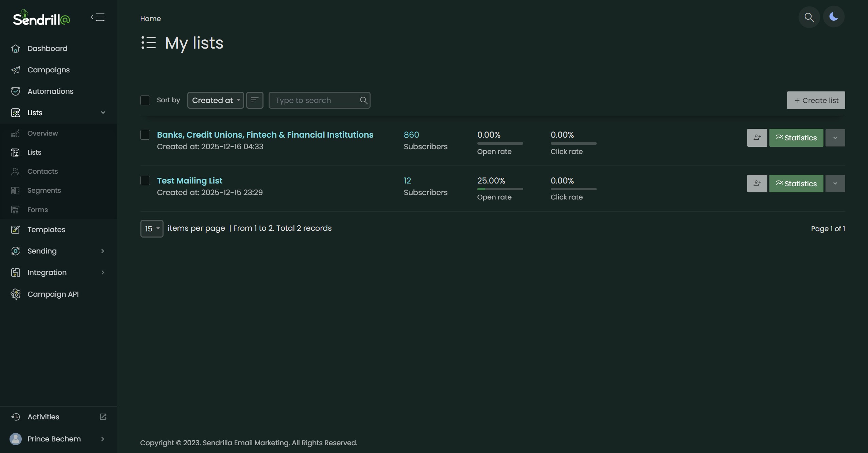Open the items per page dropdown
The image size is (868, 453).
152,229
